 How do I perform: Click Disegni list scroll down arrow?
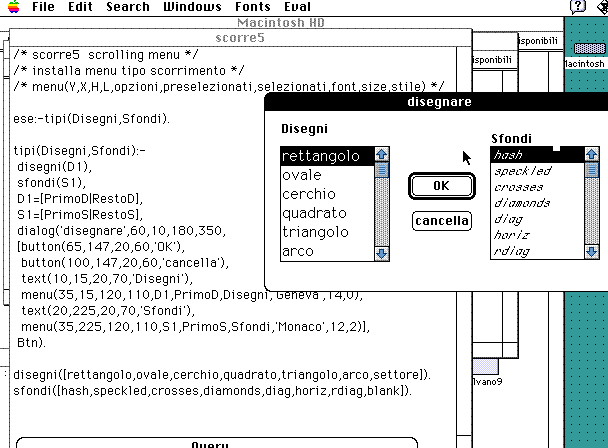[x=382, y=254]
